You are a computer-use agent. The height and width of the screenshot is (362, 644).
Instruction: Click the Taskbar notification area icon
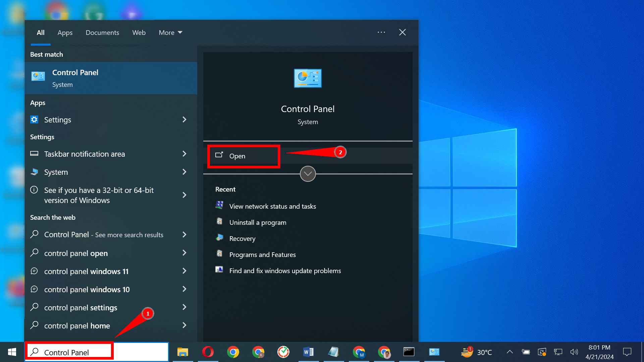pyautogui.click(x=34, y=154)
